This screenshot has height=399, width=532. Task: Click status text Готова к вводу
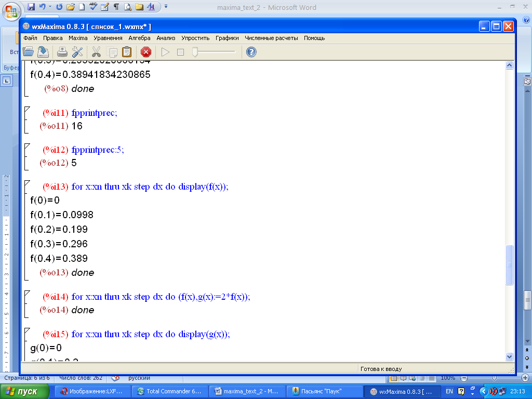[x=381, y=369]
